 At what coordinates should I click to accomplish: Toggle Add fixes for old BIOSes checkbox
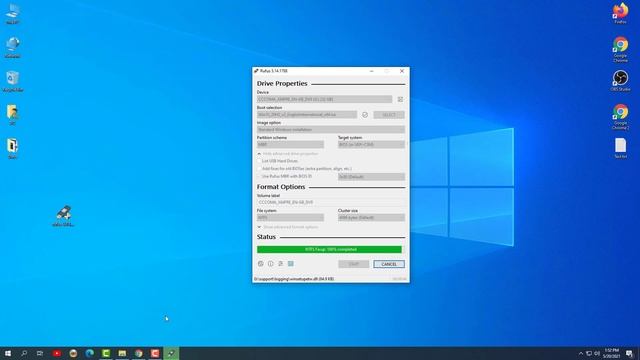(259, 169)
